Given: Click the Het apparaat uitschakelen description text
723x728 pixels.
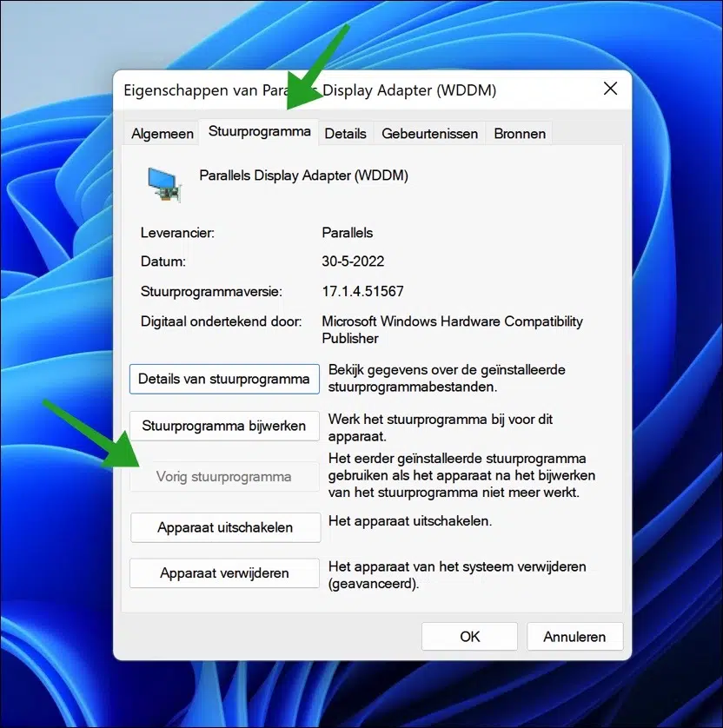Looking at the screenshot, I should click(409, 521).
